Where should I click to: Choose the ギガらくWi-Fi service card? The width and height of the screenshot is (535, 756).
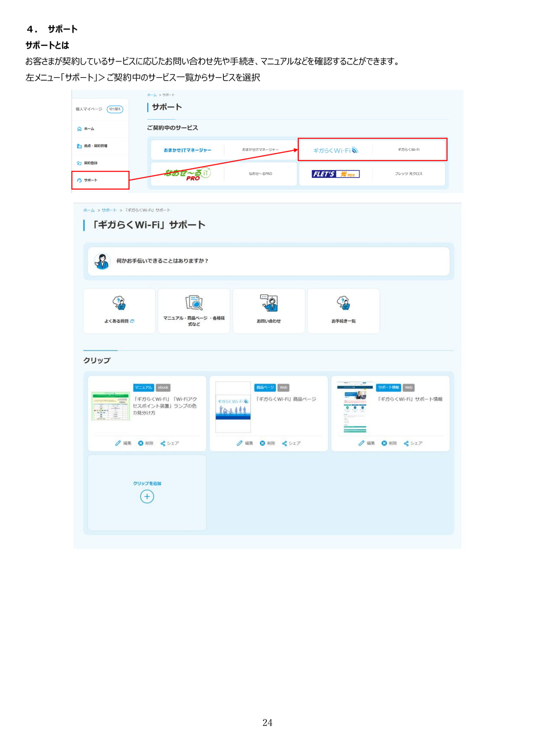click(372, 150)
